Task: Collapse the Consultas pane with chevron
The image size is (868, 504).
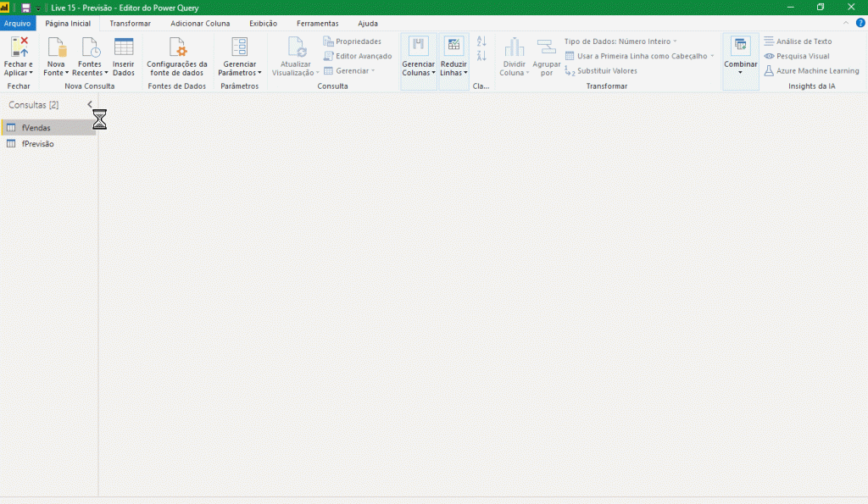Action: click(90, 104)
